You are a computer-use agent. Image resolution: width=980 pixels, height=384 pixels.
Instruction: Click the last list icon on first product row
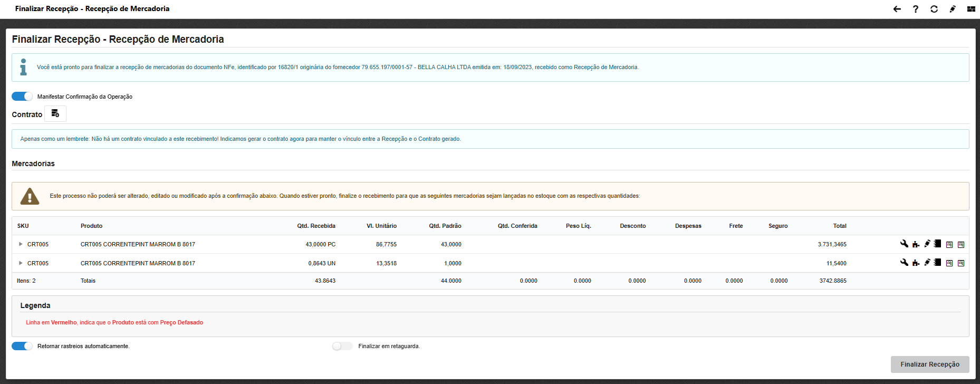[961, 244]
